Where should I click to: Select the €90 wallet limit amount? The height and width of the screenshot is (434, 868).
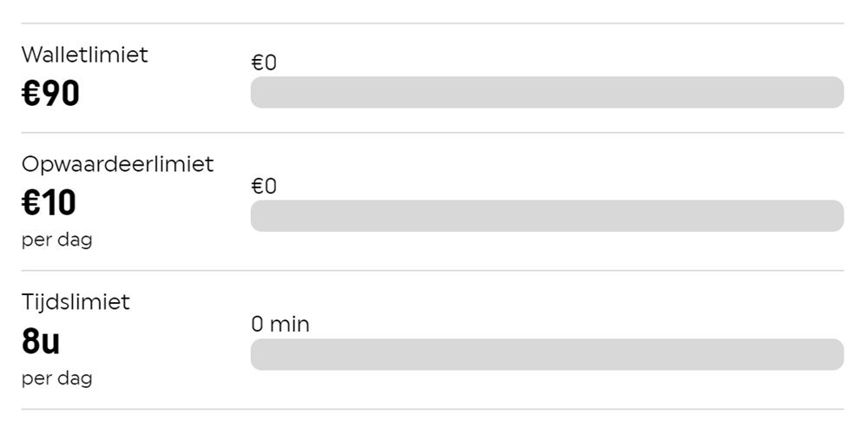pyautogui.click(x=50, y=94)
